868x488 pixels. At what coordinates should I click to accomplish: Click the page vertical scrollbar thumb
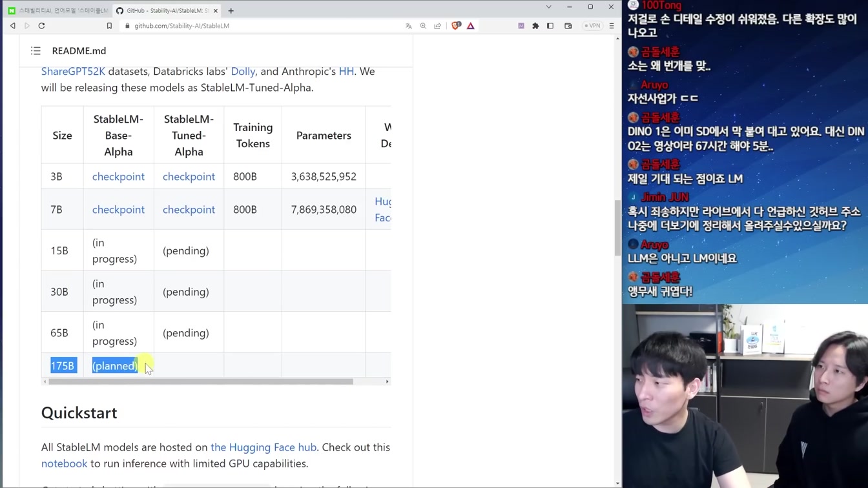tap(617, 227)
